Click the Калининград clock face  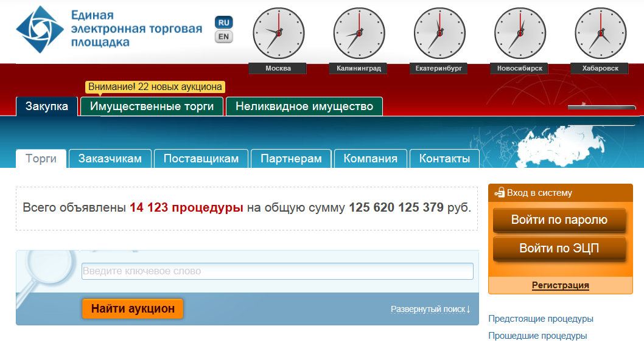click(359, 33)
